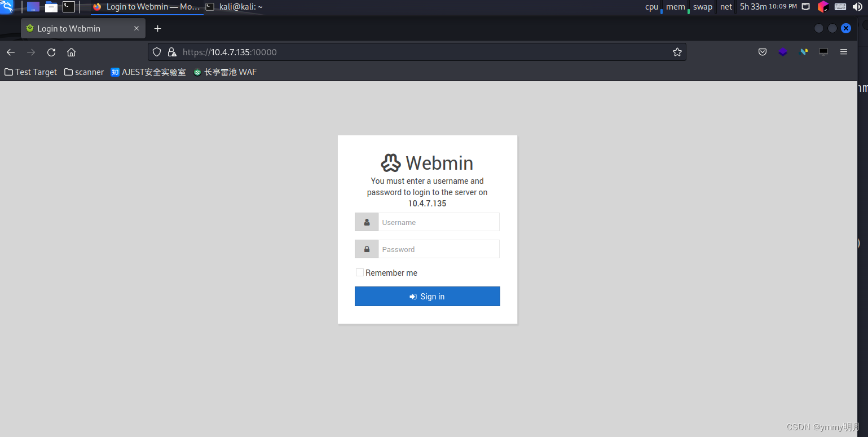The height and width of the screenshot is (437, 868).
Task: Open the blue-yellow extension icon in toolbar
Action: coord(804,52)
